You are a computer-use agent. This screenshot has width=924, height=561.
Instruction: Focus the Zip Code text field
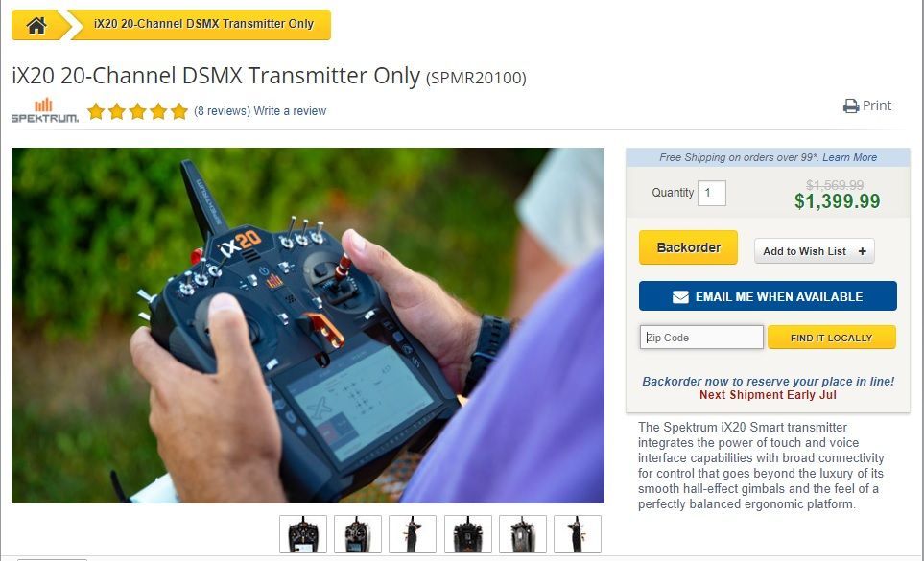[x=701, y=338]
